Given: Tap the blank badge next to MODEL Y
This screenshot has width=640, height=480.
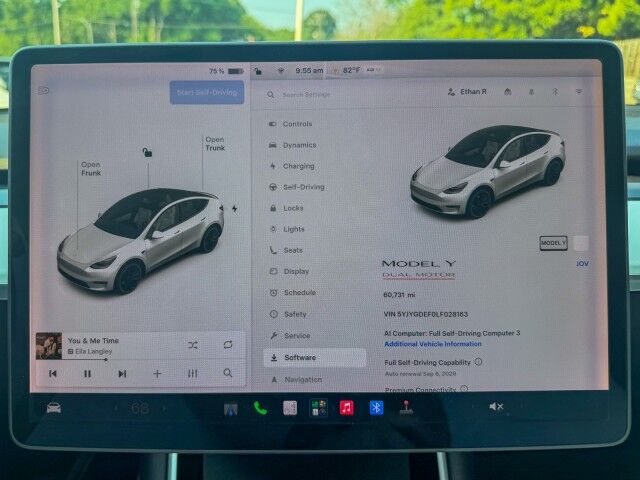Looking at the screenshot, I should [x=581, y=243].
